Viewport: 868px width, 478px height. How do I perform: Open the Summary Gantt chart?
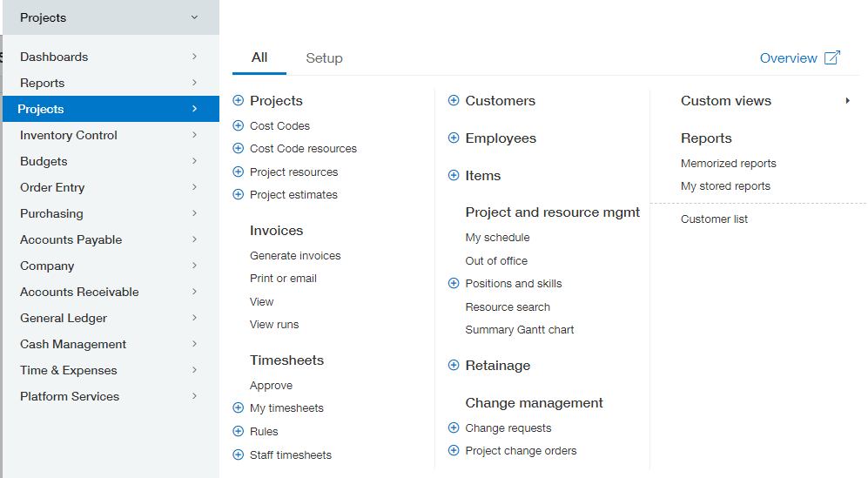click(520, 330)
